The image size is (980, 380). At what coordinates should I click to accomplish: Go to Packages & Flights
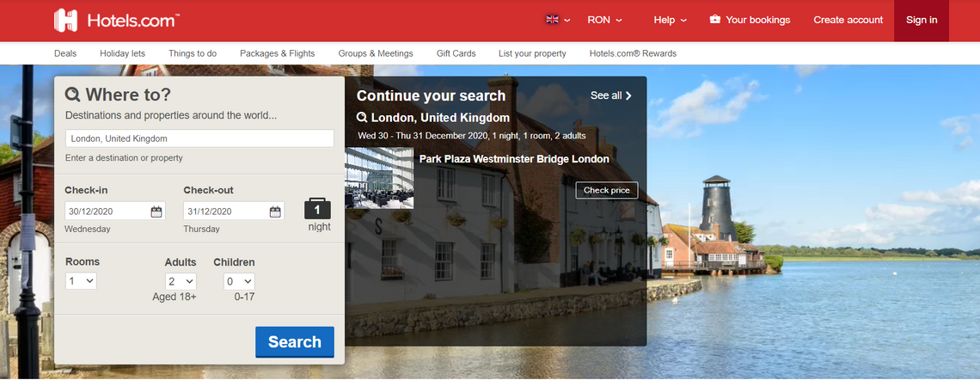(277, 53)
